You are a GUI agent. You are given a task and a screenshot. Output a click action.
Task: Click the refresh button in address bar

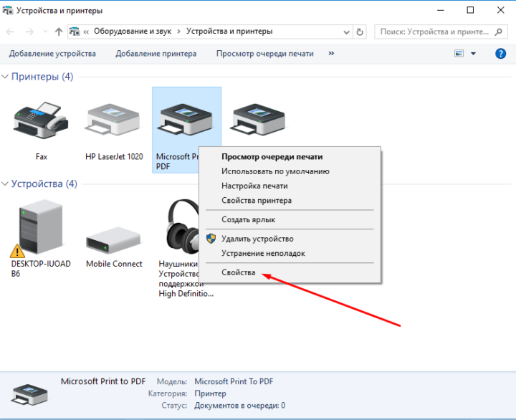click(360, 32)
